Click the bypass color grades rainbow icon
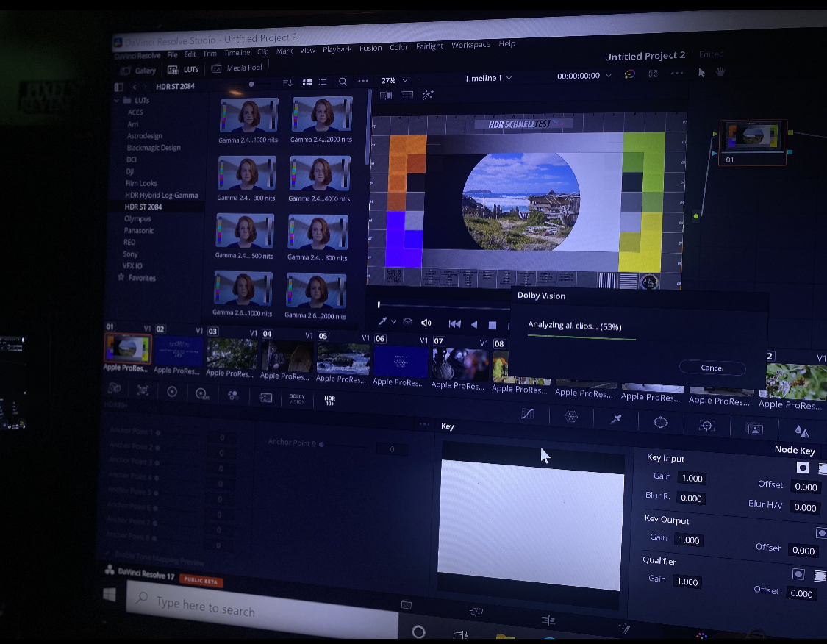The height and width of the screenshot is (644, 827). coord(629,74)
